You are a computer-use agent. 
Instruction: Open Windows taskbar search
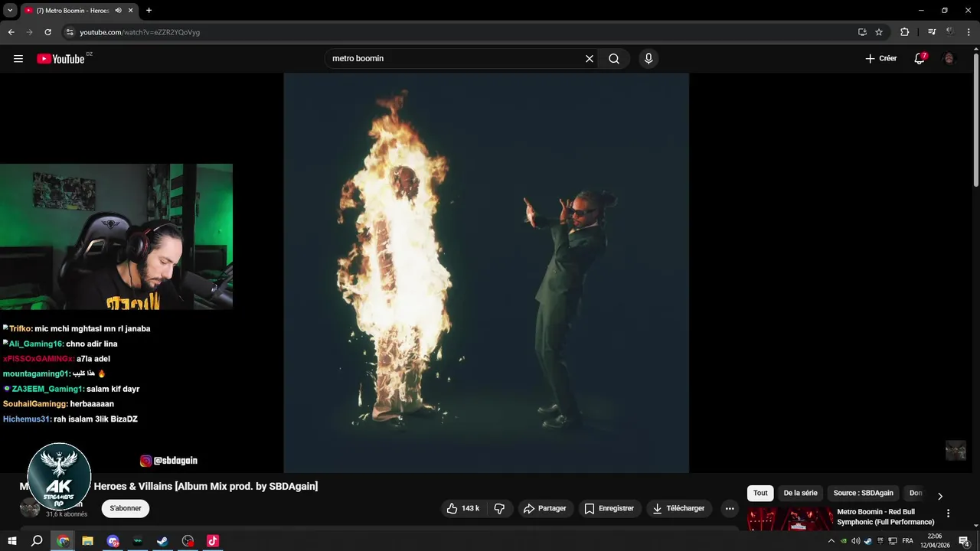pyautogui.click(x=37, y=541)
